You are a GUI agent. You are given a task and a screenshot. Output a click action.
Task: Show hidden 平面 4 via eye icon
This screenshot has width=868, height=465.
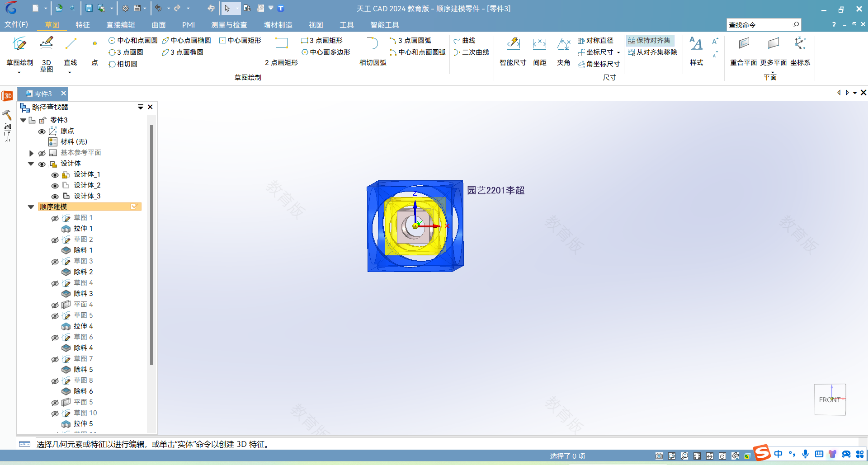(x=55, y=305)
